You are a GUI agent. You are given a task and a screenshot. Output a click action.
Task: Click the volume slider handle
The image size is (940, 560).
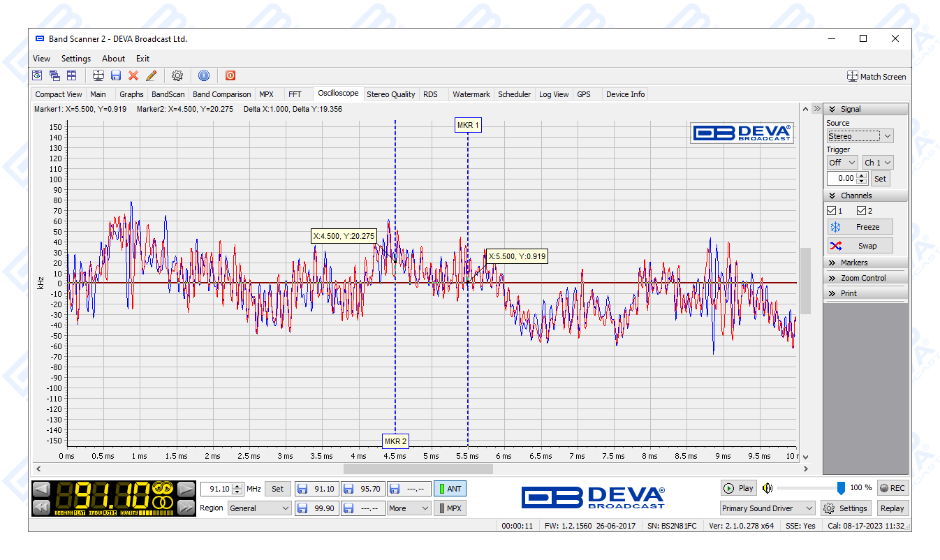pos(841,488)
